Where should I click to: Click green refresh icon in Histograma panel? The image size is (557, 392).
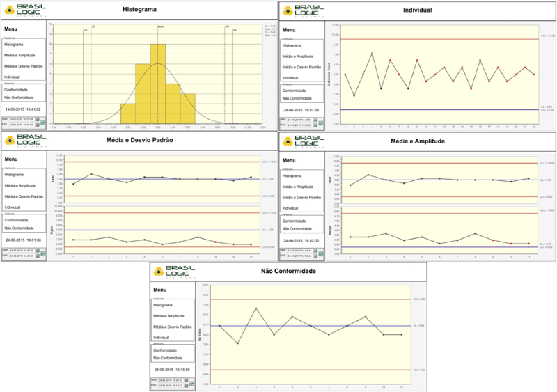[x=42, y=123]
